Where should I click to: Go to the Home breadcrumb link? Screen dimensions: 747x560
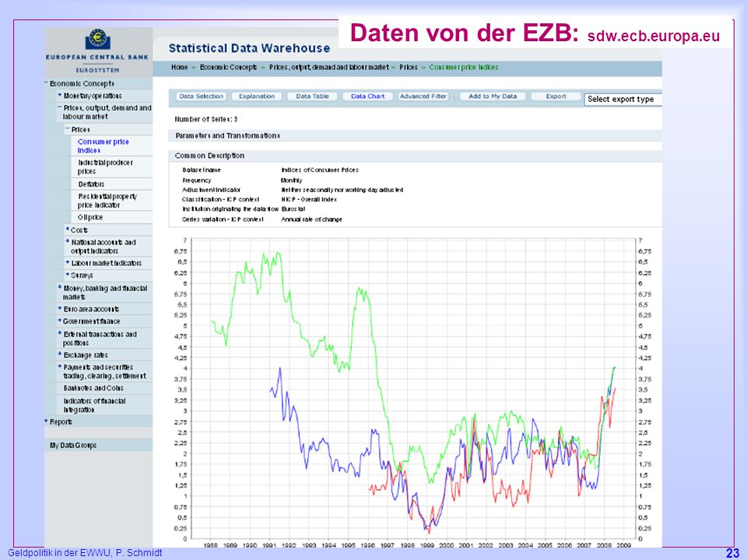180,67
